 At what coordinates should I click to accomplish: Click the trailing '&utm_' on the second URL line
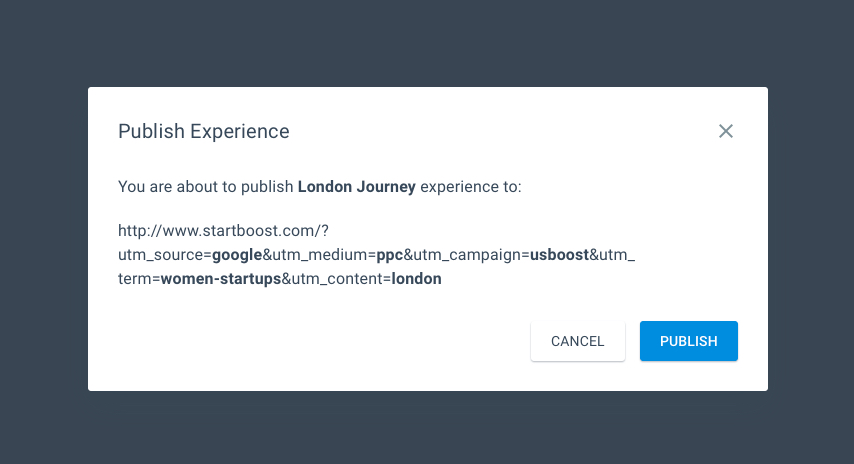pyautogui.click(x=612, y=255)
